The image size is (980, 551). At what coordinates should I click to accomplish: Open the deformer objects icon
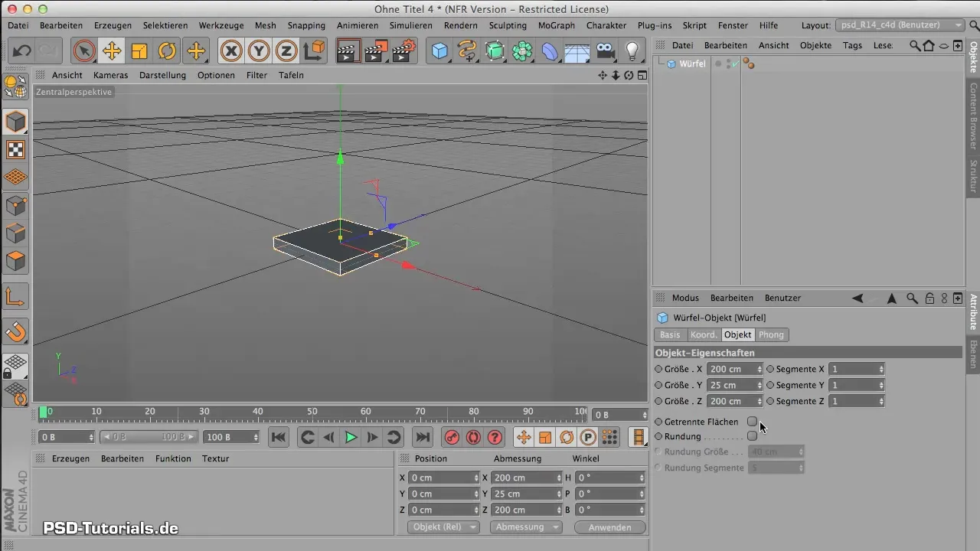[x=550, y=51]
